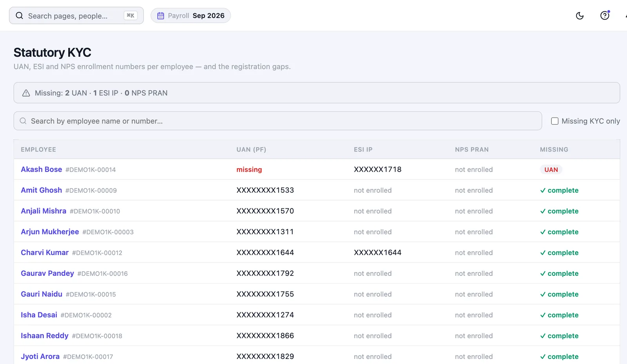Click employee ID #DEMO1K-00014

91,170
